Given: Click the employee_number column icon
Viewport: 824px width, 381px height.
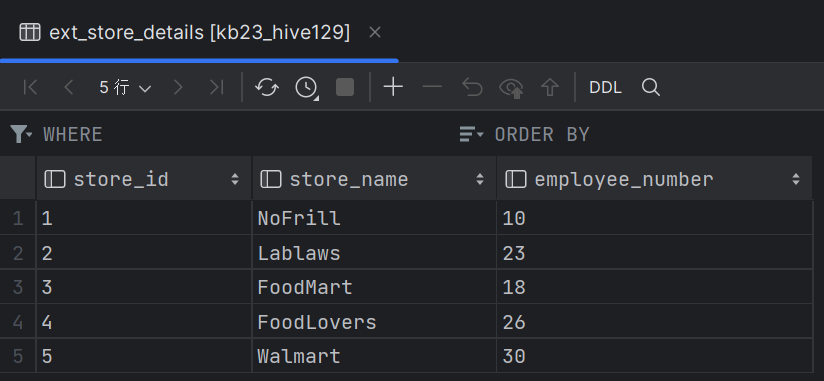Looking at the screenshot, I should click(x=516, y=180).
